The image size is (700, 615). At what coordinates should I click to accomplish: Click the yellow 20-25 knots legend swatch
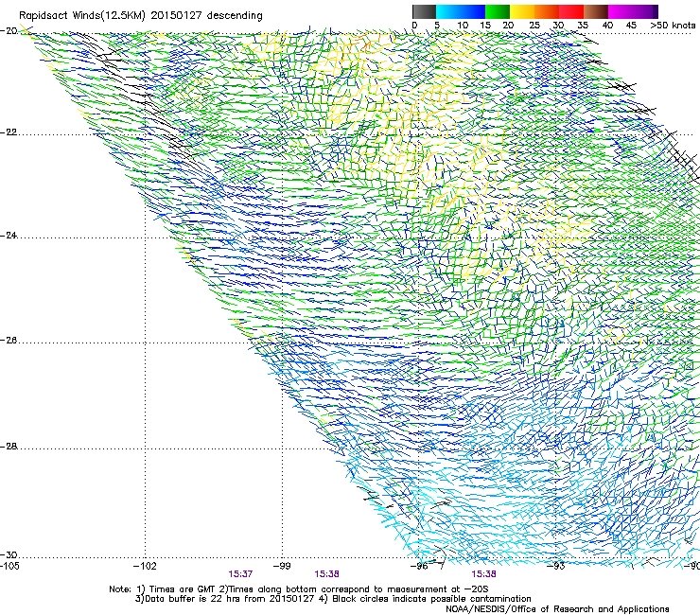click(522, 11)
